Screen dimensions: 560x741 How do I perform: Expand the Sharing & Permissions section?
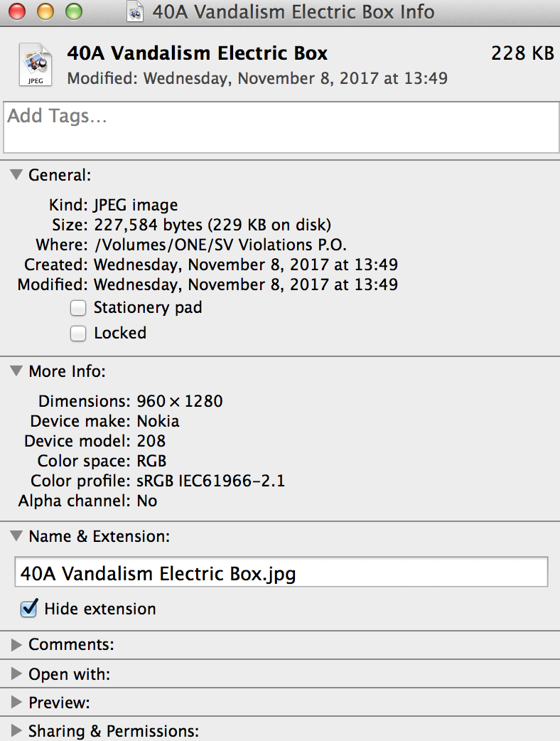tap(16, 730)
